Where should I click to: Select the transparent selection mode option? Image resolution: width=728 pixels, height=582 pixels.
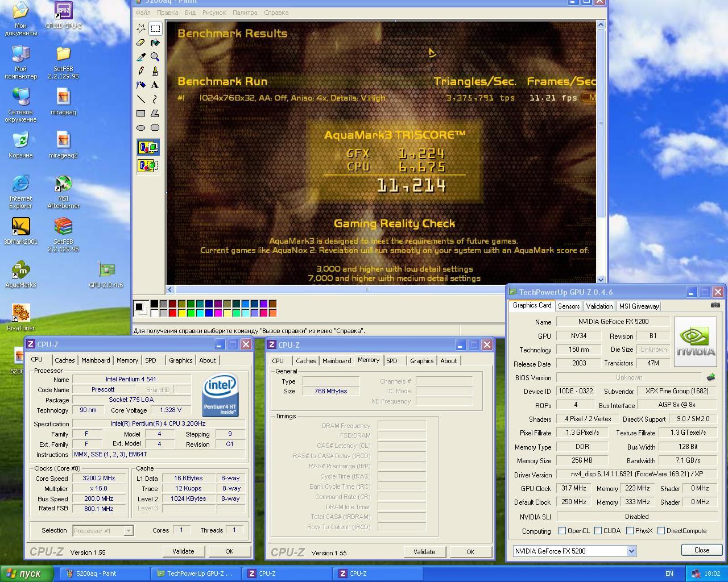coord(148,165)
